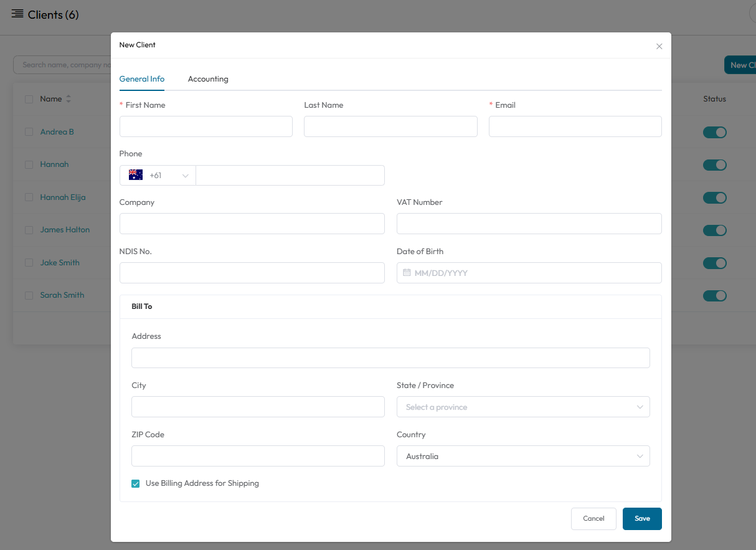The width and height of the screenshot is (756, 550).
Task: Click the sort arrows next to Name column
Action: coord(69,99)
